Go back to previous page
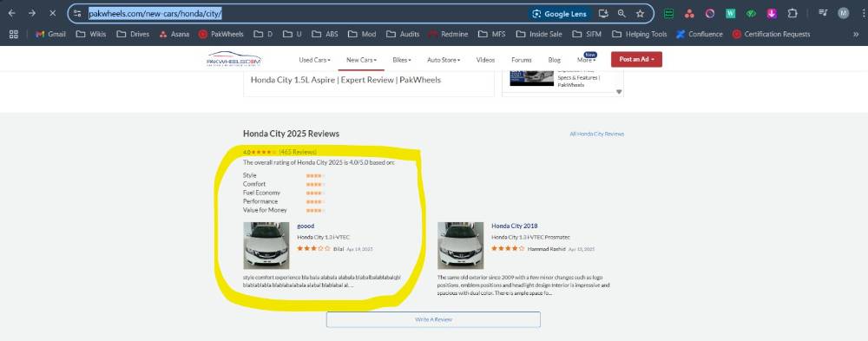868x341 pixels. (x=11, y=13)
